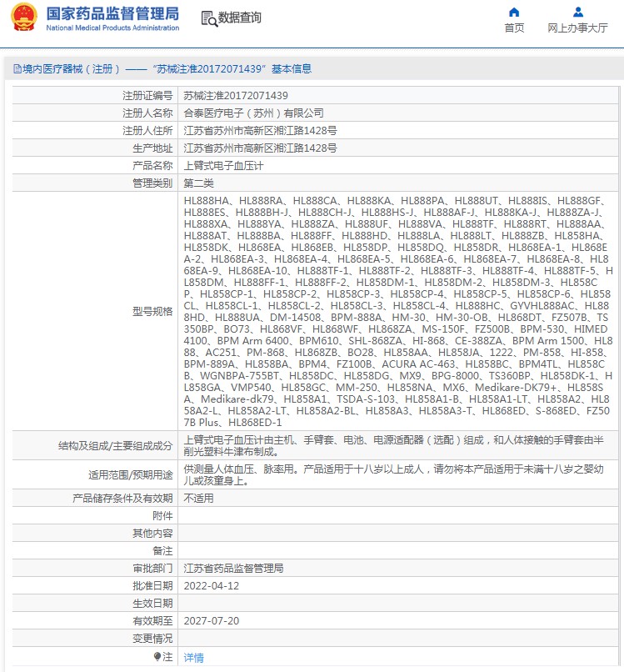Click the document icon before 境内医疗器械
Image resolution: width=624 pixels, height=672 pixels.
(x=17, y=69)
